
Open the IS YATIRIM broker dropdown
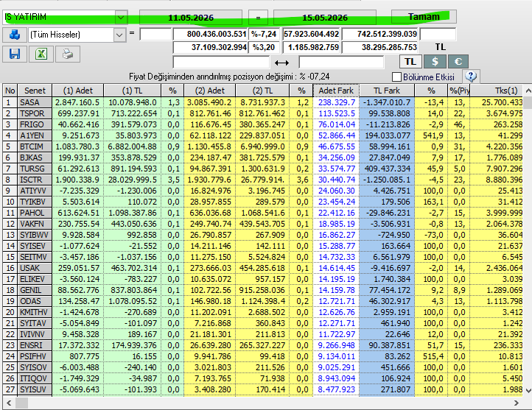click(121, 17)
